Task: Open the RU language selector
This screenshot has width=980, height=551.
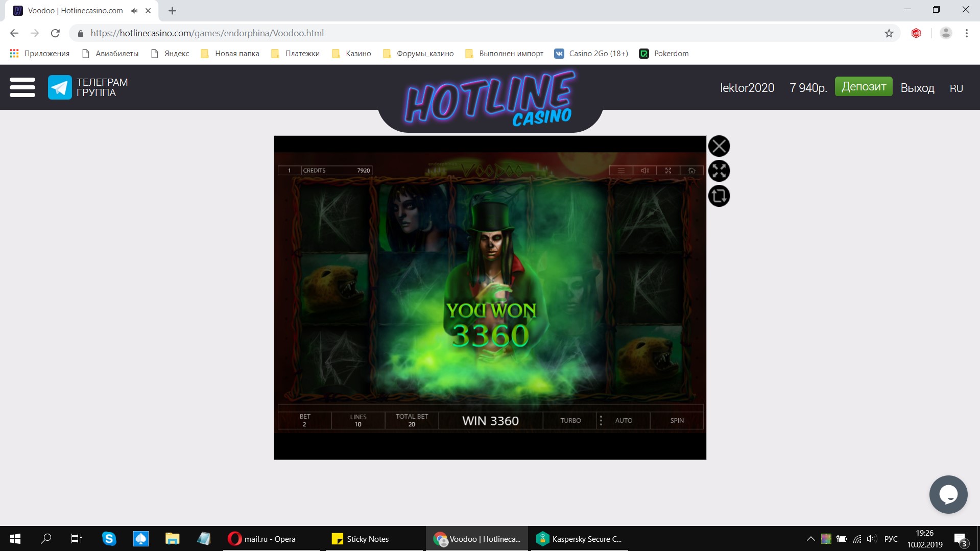Action: (956, 88)
